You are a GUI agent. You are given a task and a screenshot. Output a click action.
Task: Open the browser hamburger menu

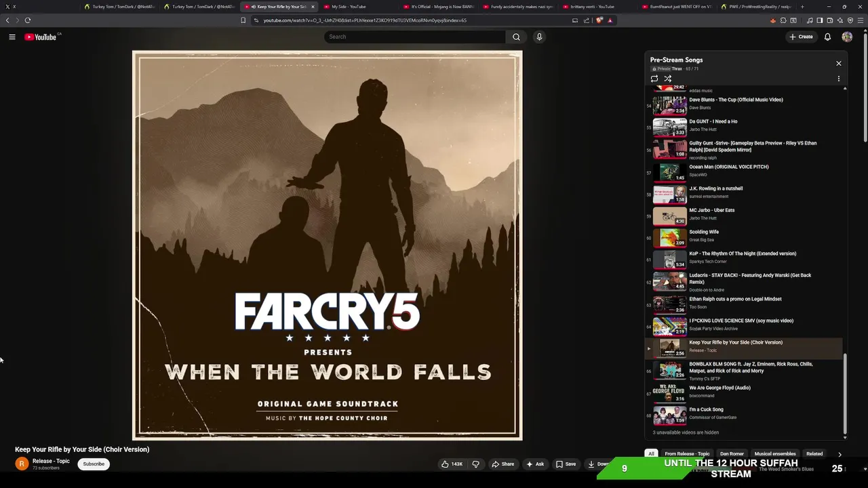tap(861, 20)
